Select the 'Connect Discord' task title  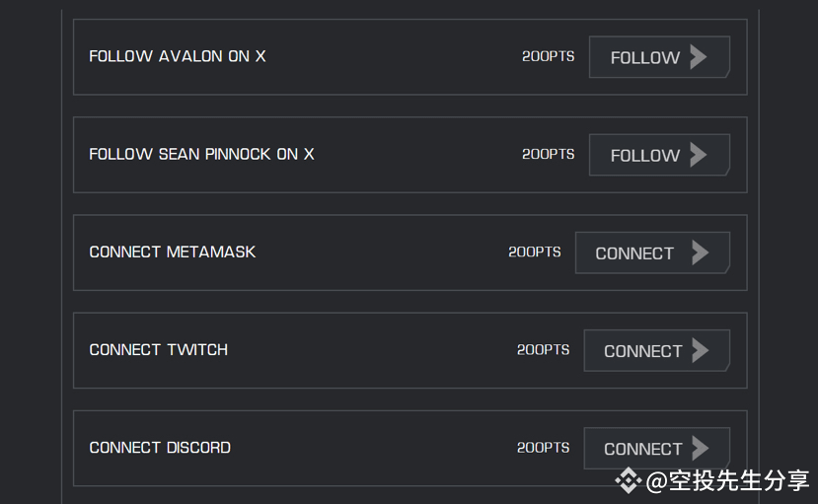[160, 448]
